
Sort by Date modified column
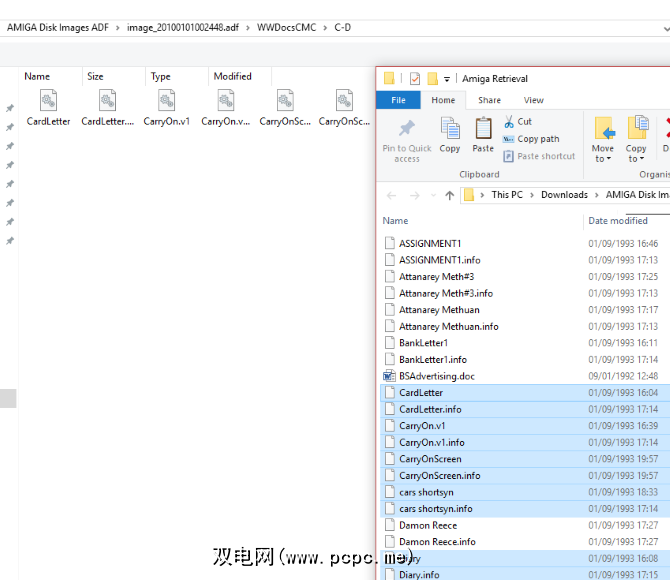[x=618, y=221]
